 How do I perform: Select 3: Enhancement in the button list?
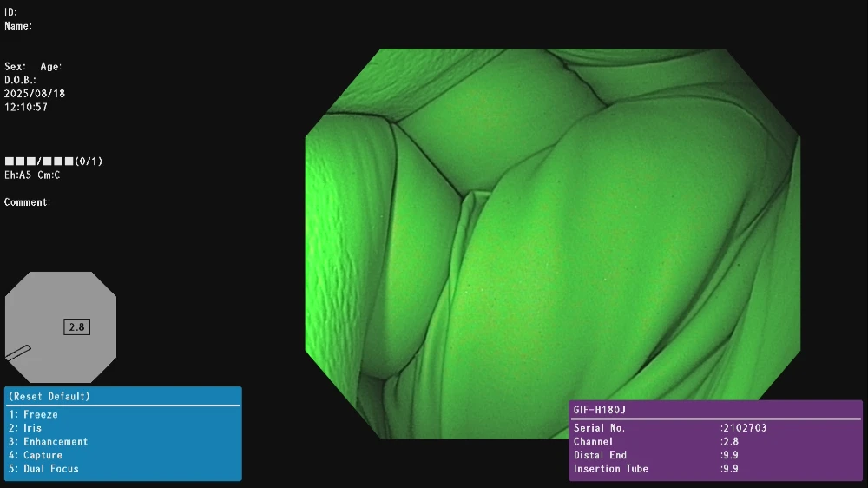48,442
